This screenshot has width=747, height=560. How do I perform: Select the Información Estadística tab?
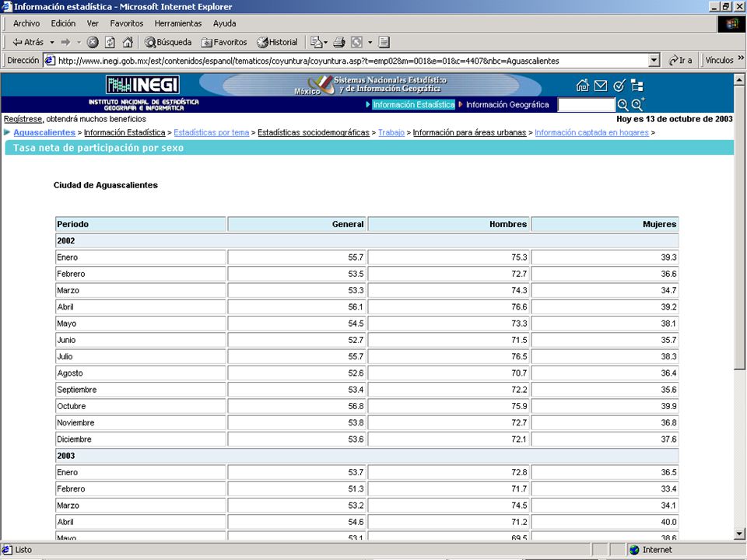coord(413,105)
